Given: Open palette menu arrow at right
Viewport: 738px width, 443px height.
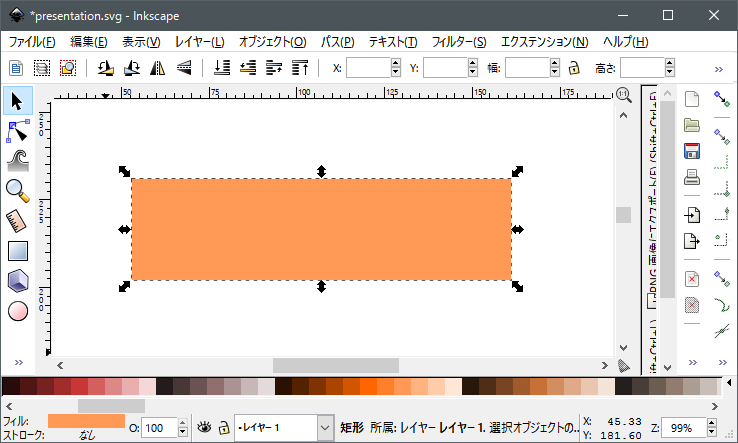Looking at the screenshot, I should tap(729, 383).
